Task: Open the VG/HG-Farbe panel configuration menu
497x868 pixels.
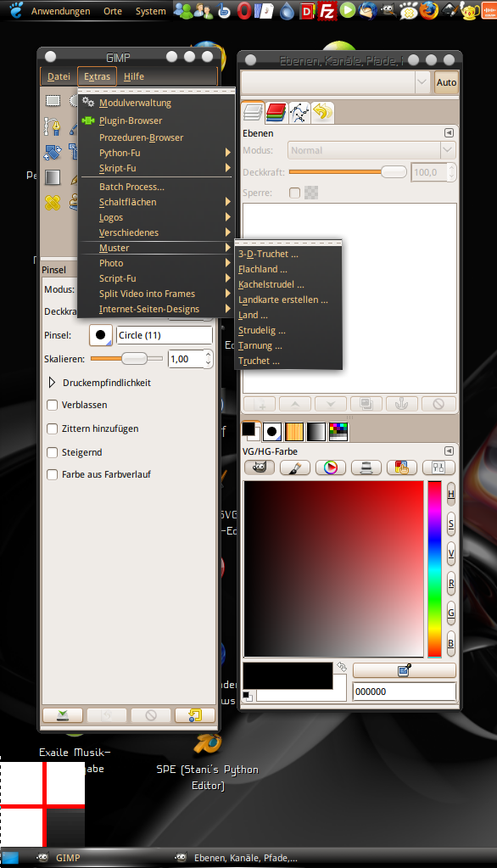Action: coord(450,451)
